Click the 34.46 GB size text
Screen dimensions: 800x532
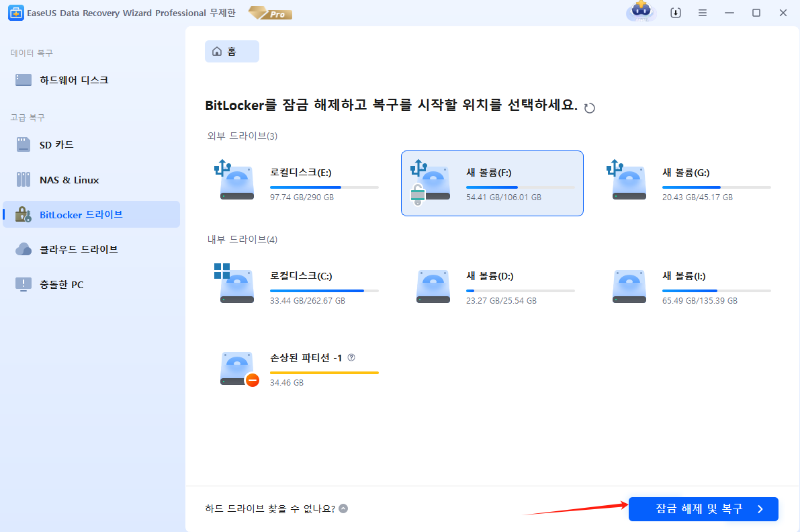(x=287, y=383)
